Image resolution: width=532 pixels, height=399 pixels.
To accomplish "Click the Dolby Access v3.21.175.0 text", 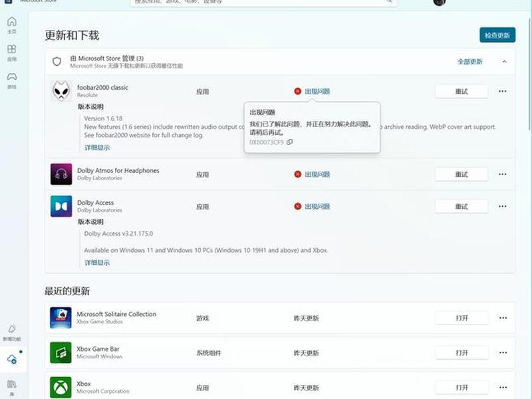I will (118, 233).
